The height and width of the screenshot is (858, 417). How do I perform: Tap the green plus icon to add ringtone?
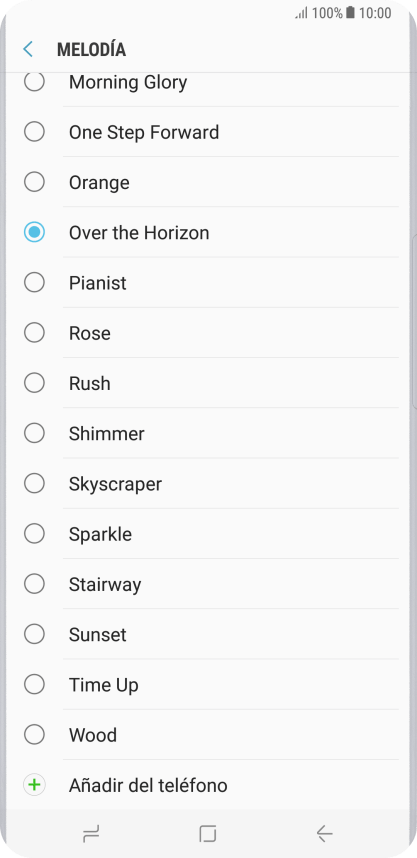pyautogui.click(x=34, y=785)
